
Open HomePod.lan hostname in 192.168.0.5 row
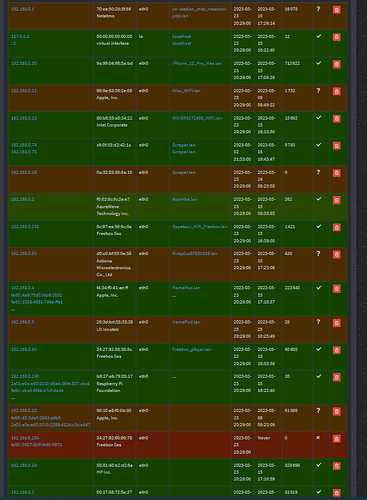coord(186,322)
